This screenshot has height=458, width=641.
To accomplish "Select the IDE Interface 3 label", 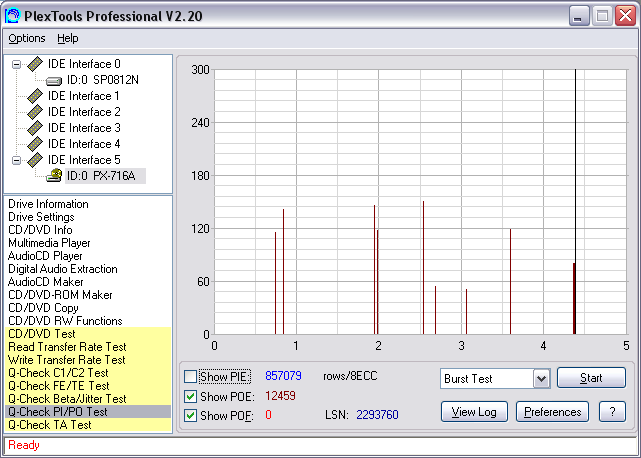I will click(x=84, y=128).
